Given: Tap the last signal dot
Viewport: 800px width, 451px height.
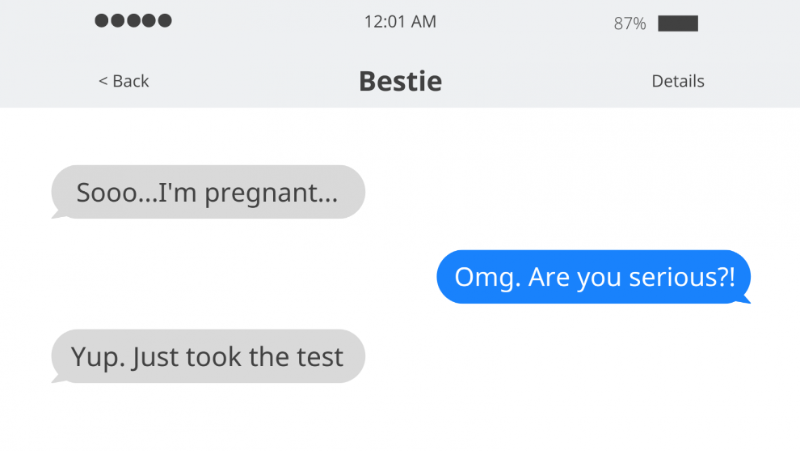Looking at the screenshot, I should pyautogui.click(x=165, y=21).
